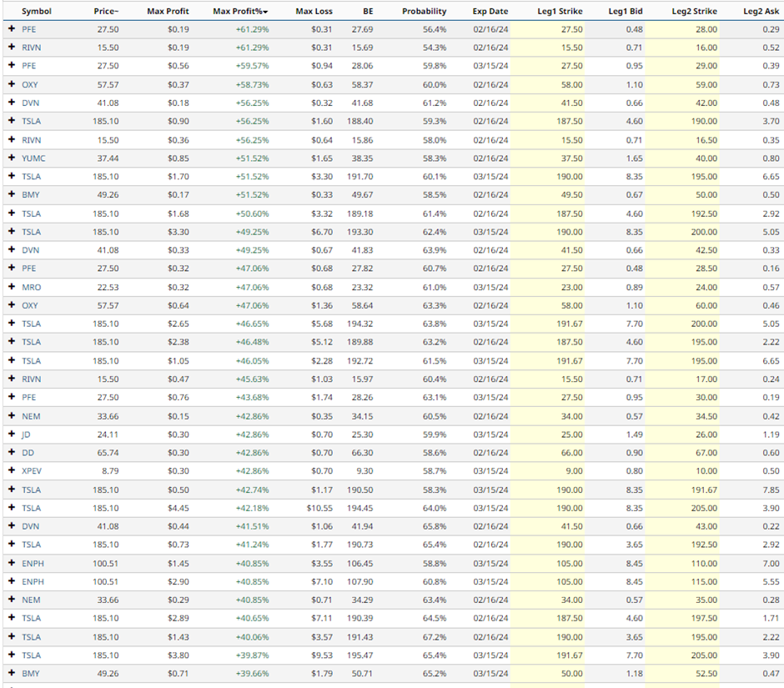The height and width of the screenshot is (688, 784).
Task: Select the +50.60% max profit cell
Action: click(252, 213)
